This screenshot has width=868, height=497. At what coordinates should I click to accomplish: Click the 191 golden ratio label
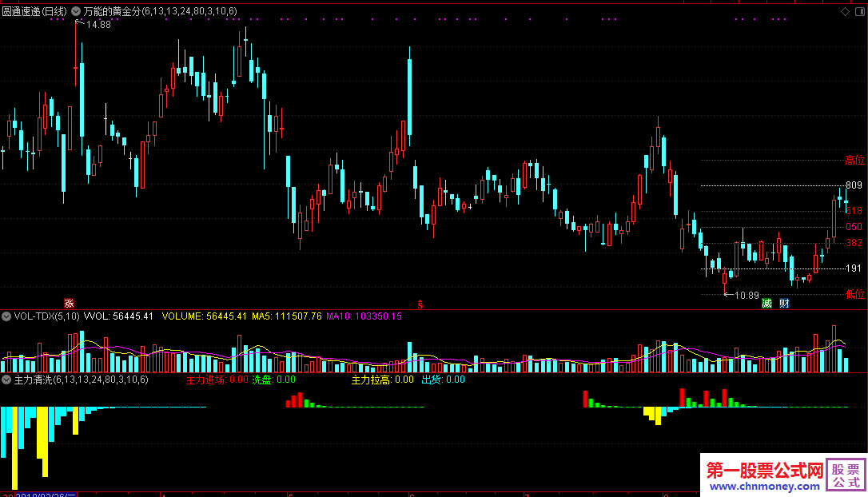854,268
